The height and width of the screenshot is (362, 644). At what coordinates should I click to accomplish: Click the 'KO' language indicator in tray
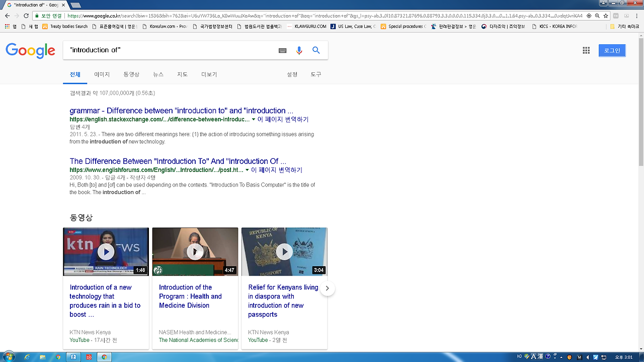pyautogui.click(x=520, y=356)
